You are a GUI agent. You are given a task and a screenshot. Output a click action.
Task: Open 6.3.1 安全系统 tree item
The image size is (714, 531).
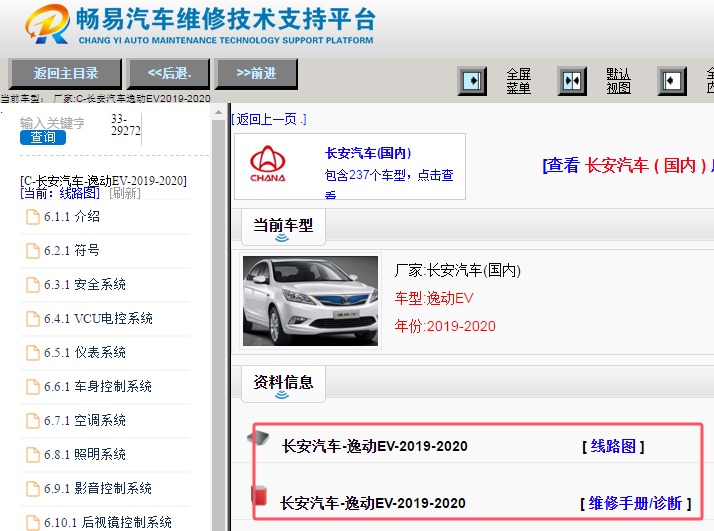pos(85,285)
